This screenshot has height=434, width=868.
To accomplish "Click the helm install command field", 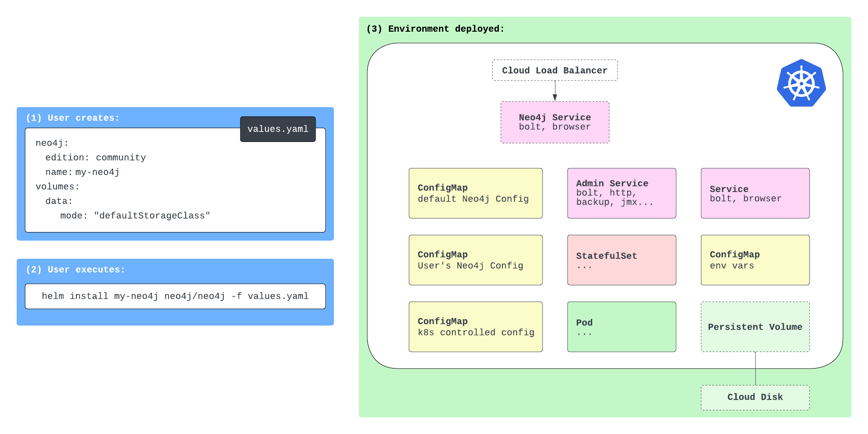I will pos(175,296).
